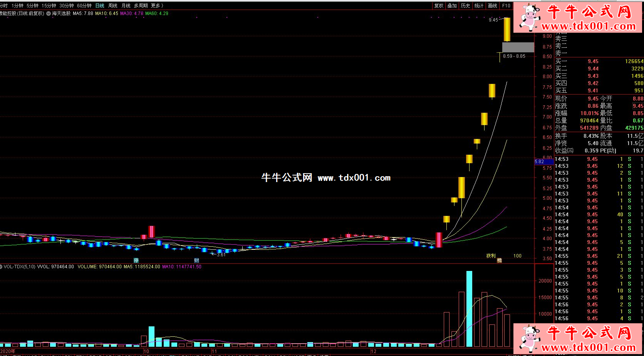Click the MA30: 4.78 indicator label
Screen dimensions: 644x356
pos(132,13)
